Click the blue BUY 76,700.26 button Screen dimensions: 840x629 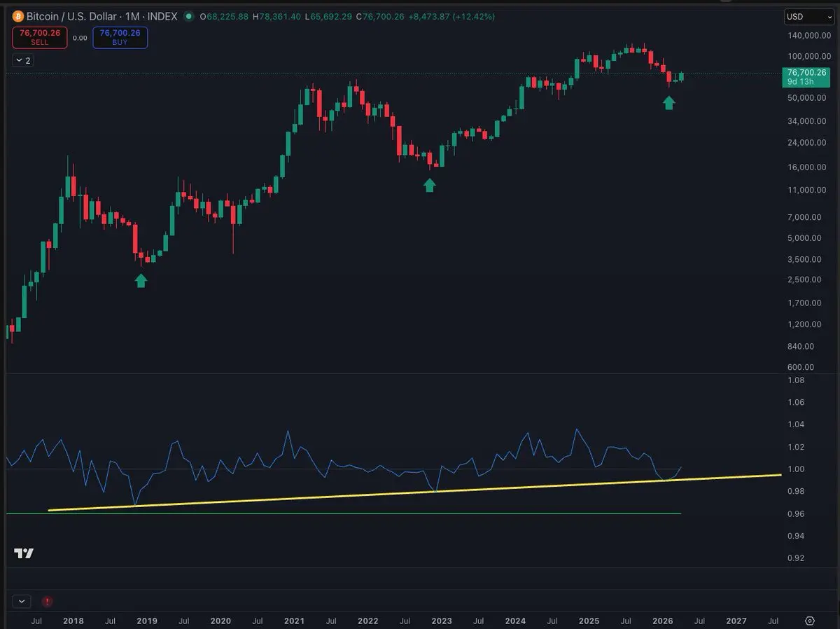pos(120,37)
